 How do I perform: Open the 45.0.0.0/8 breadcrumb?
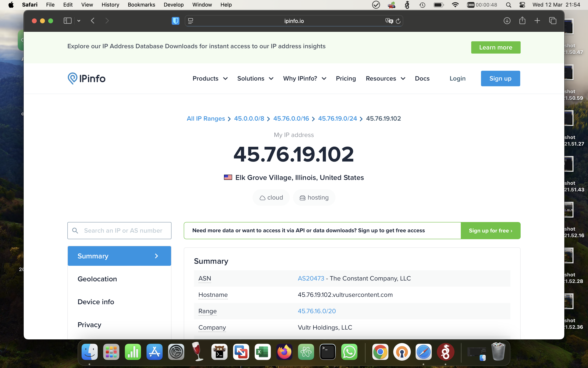(x=249, y=119)
